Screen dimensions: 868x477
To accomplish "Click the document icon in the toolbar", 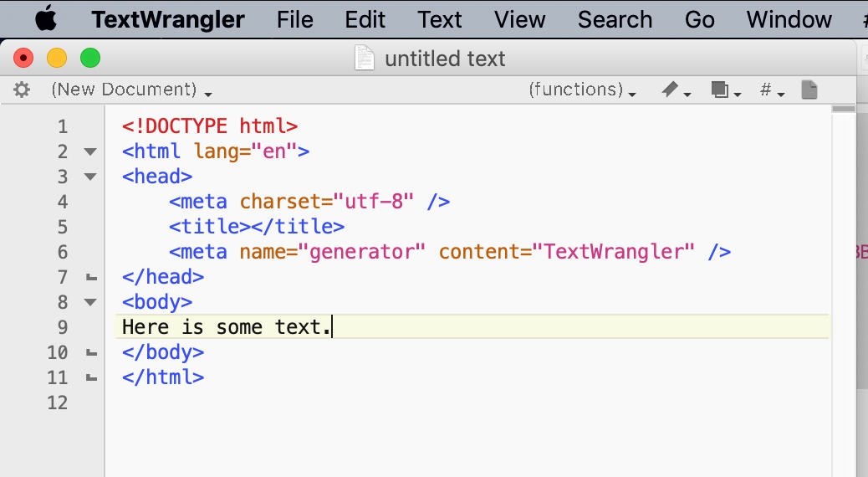I will [809, 90].
